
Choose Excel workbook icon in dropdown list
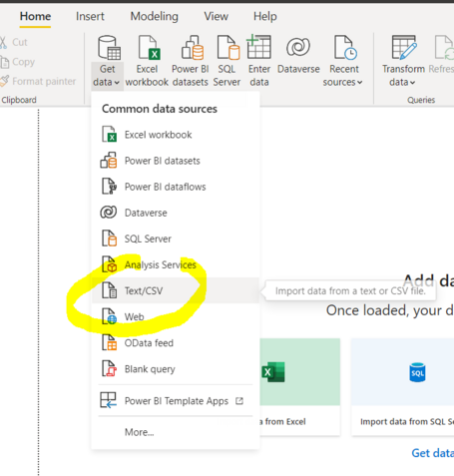tap(109, 135)
